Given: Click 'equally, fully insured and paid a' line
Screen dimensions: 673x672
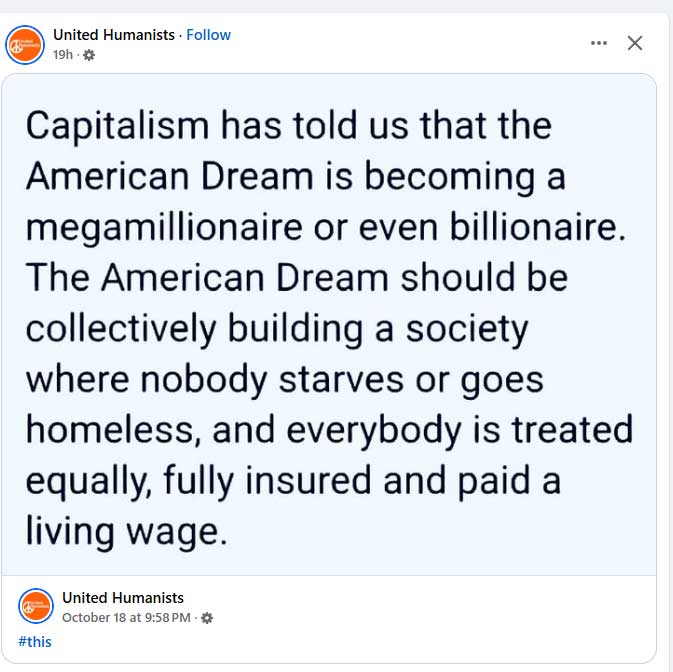Looking at the screenshot, I should (293, 481).
